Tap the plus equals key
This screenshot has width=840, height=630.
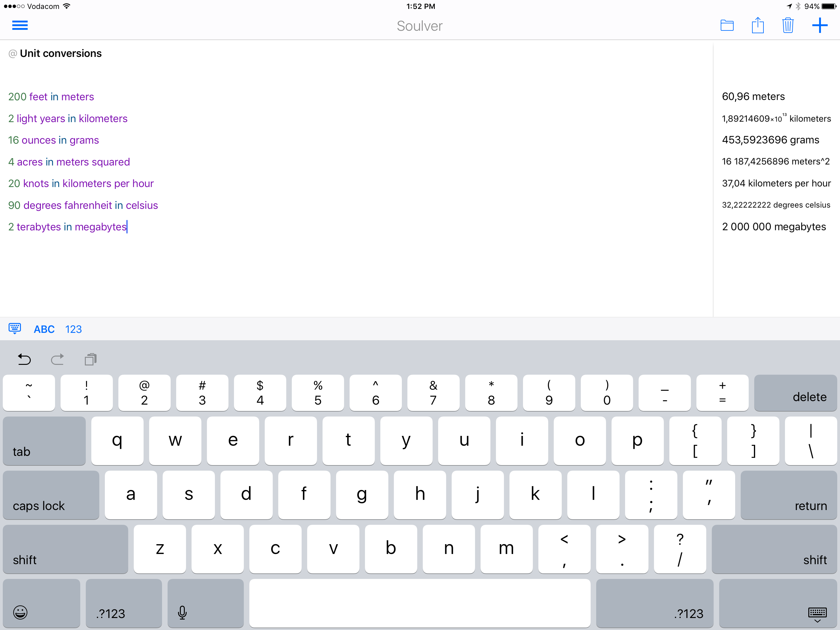coord(722,393)
